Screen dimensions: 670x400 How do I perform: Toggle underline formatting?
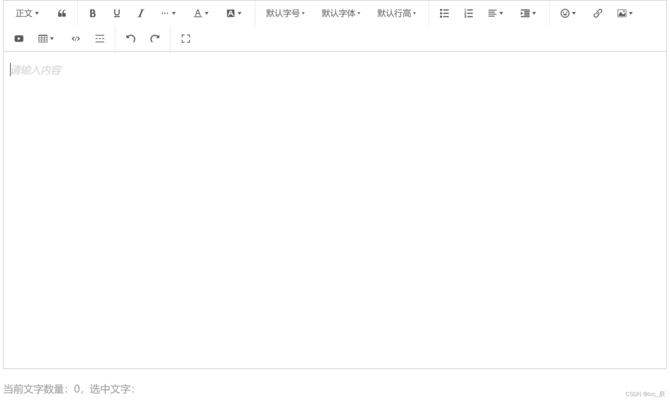[117, 14]
